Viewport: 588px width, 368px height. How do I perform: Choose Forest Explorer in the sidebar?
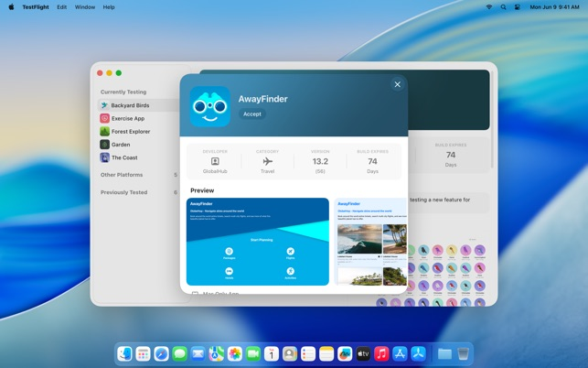pyautogui.click(x=130, y=132)
